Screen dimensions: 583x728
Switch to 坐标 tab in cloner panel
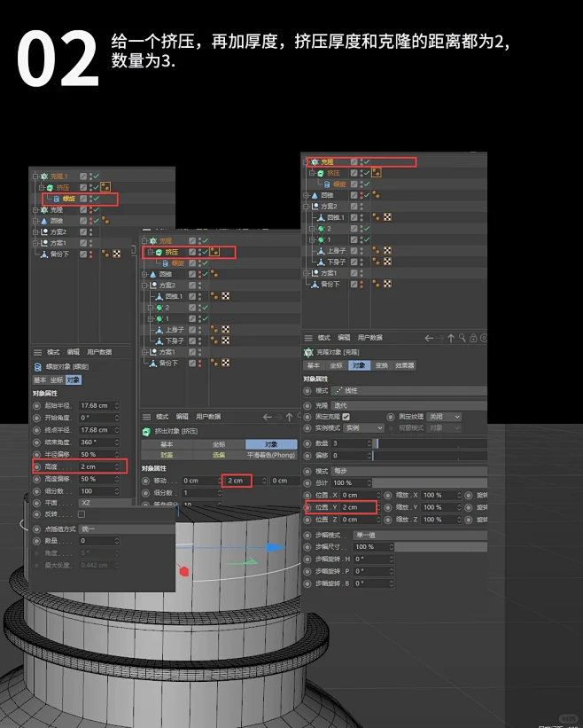click(337, 366)
